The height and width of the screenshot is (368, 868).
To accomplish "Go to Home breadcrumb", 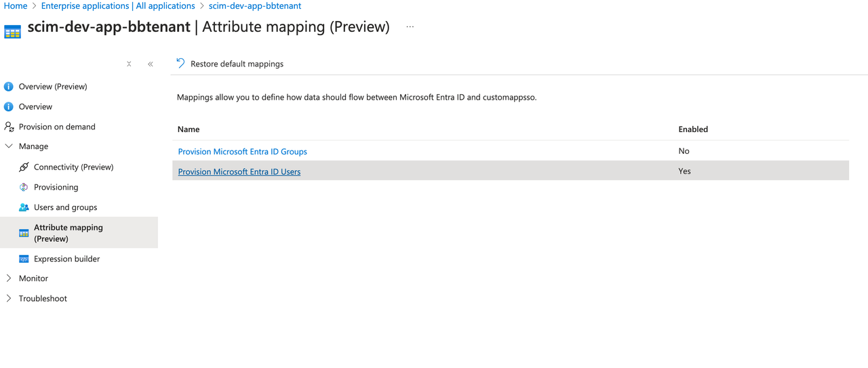I will coord(16,6).
